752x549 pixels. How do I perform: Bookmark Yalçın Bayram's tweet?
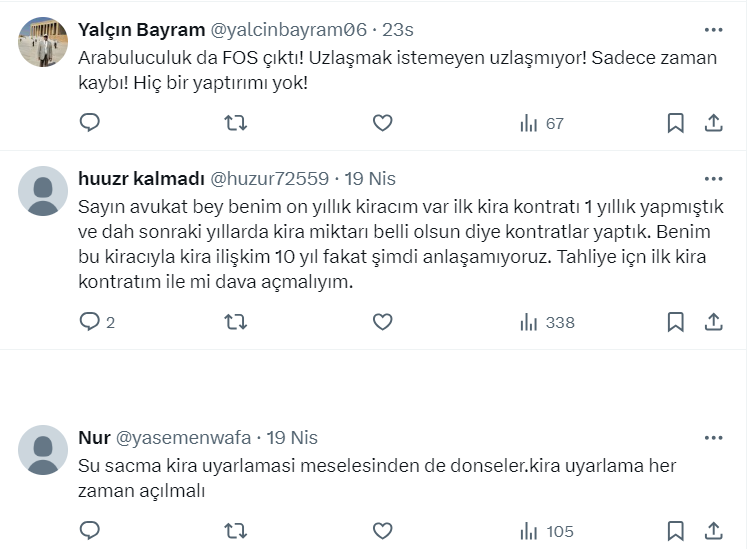pos(675,123)
